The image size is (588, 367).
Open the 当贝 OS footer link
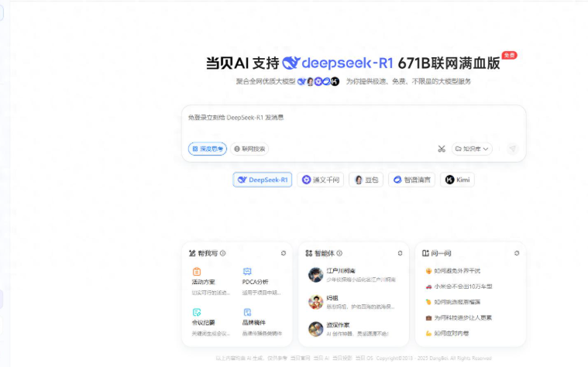pyautogui.click(x=364, y=358)
